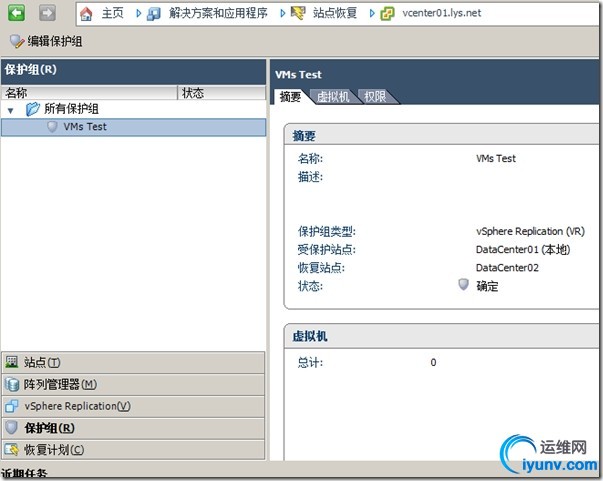Collapse the 所有保护组 tree node
This screenshot has width=603, height=481.
[11, 111]
